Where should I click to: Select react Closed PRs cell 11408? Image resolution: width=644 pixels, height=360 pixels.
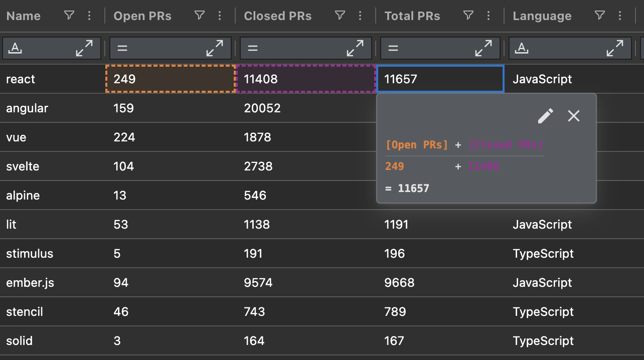coord(305,79)
